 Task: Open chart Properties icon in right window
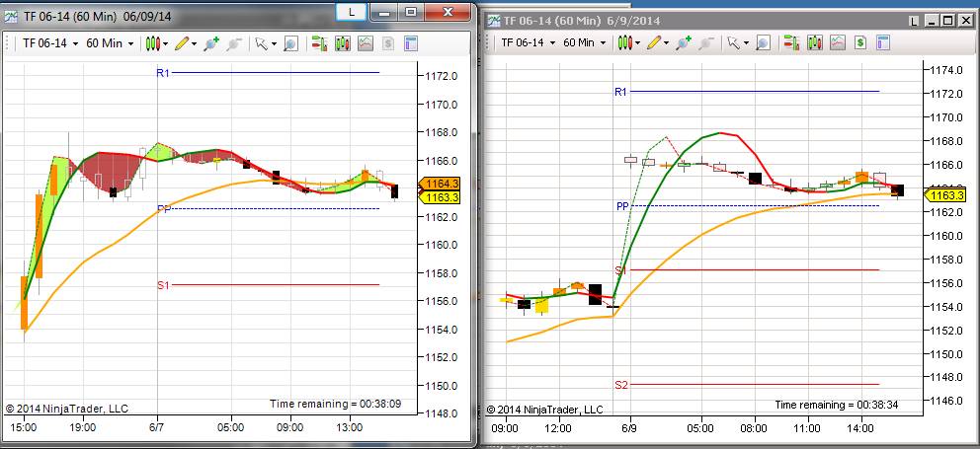883,42
